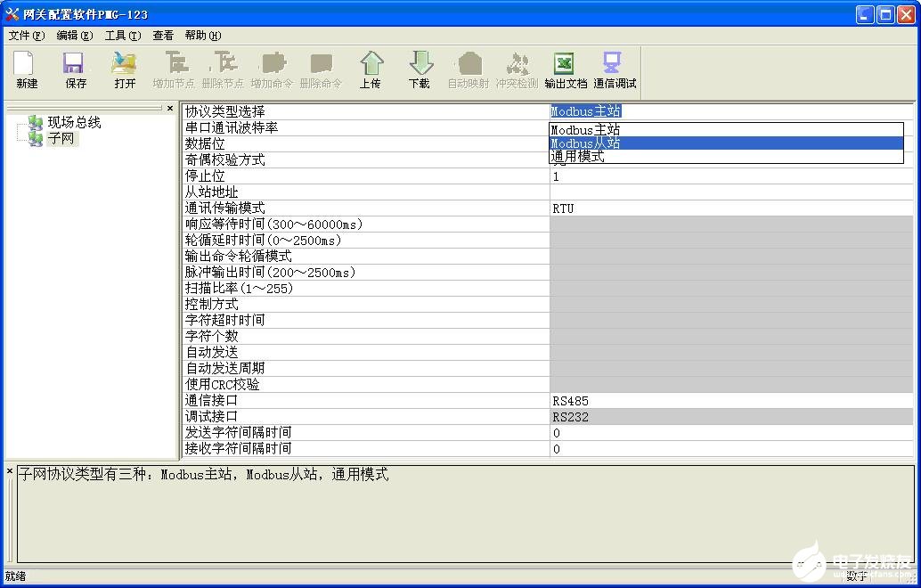Click the description text about 子网协议类型

click(x=203, y=475)
